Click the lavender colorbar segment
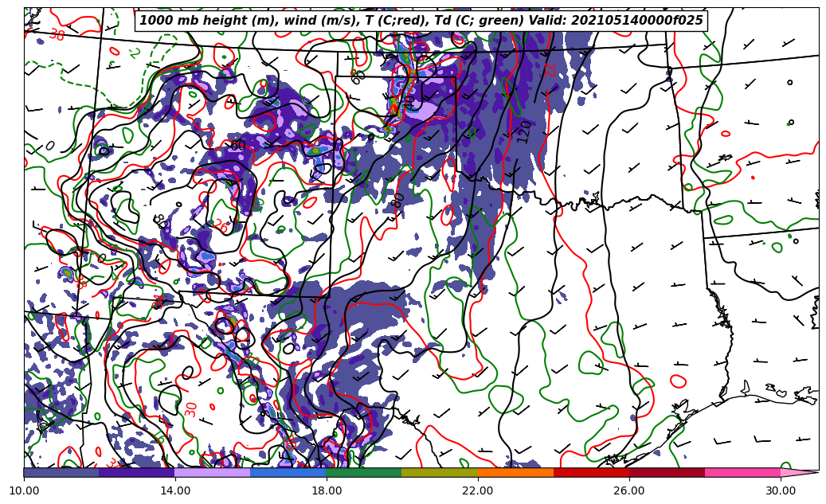Image resolution: width=826 pixels, height=504 pixels. (213, 472)
